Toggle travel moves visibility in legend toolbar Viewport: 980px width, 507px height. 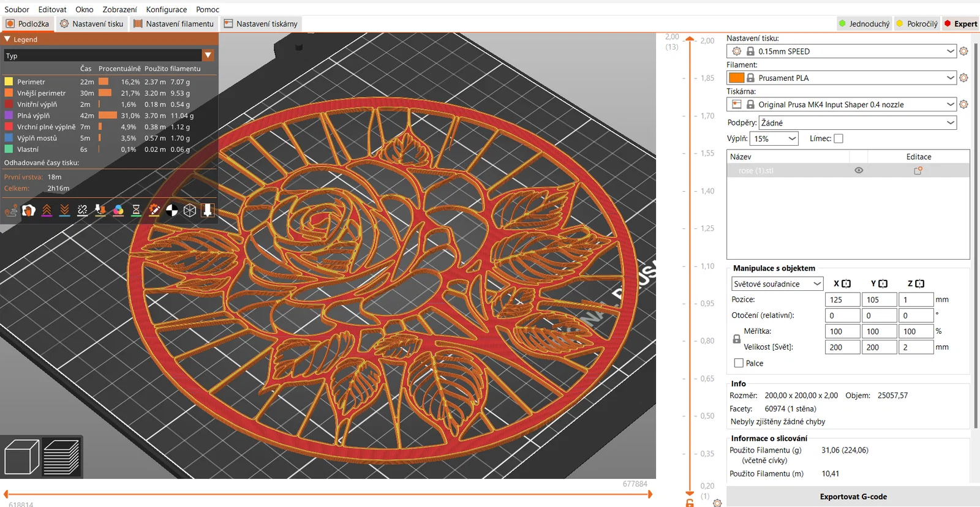[x=11, y=211]
